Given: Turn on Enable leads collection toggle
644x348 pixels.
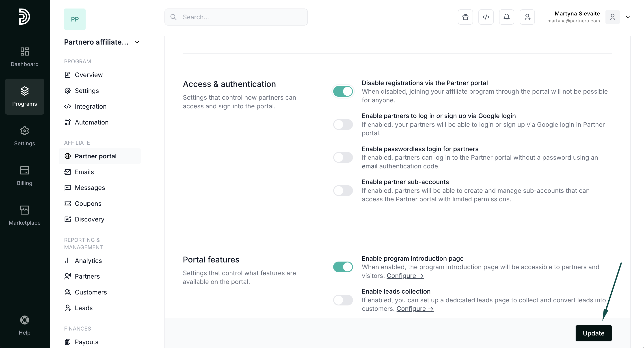Looking at the screenshot, I should coord(343,300).
